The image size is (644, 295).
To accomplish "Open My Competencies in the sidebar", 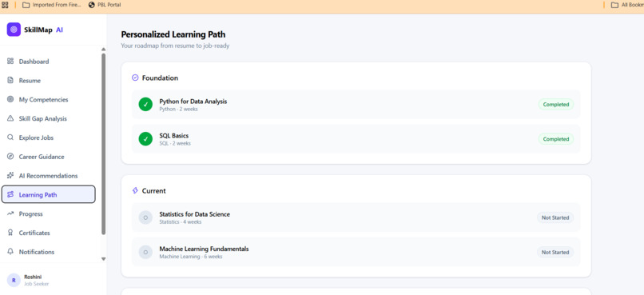I will (x=49, y=99).
